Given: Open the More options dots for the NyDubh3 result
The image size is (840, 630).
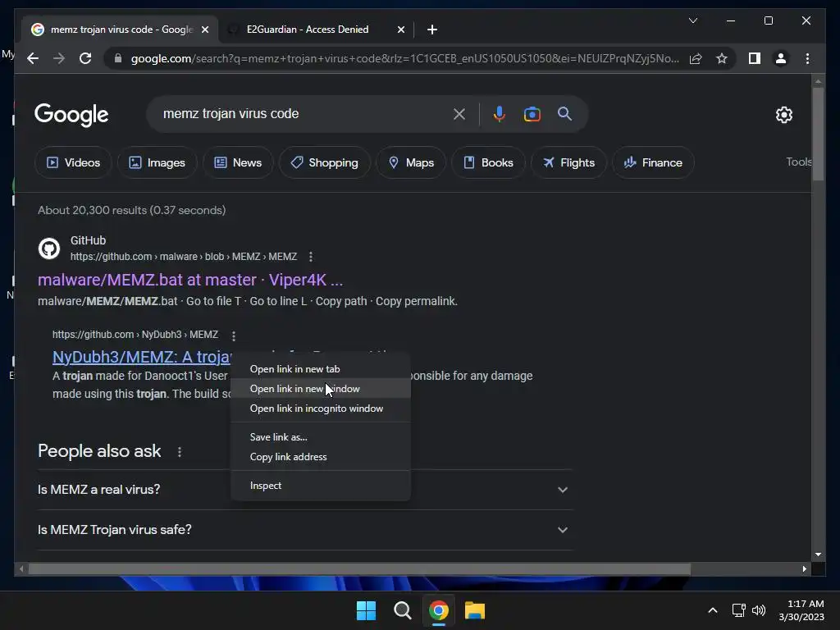Looking at the screenshot, I should (234, 336).
